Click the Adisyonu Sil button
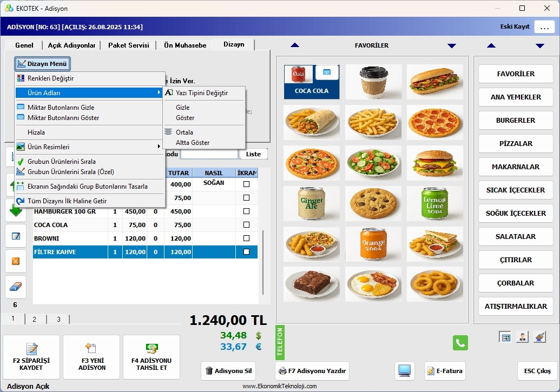Image resolution: width=560 pixels, height=392 pixels. (x=229, y=371)
